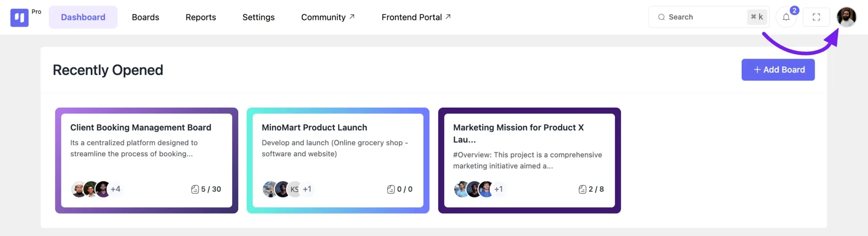
Task: Click the KS member avatar
Action: pyautogui.click(x=294, y=189)
